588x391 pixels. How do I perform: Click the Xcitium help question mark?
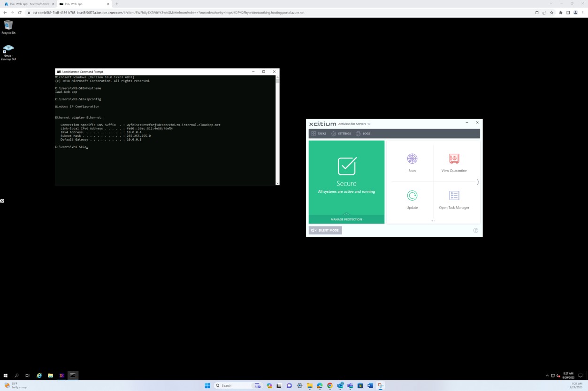pyautogui.click(x=475, y=230)
